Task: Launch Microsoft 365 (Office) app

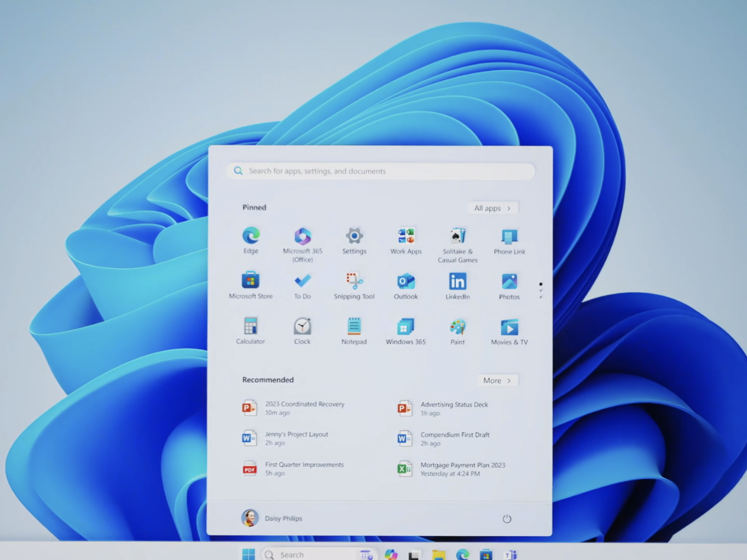Action: click(302, 237)
